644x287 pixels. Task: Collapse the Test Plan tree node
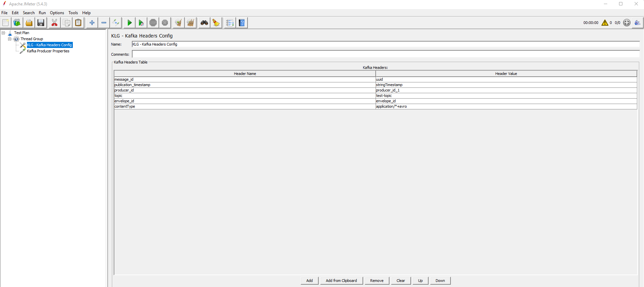(x=3, y=33)
